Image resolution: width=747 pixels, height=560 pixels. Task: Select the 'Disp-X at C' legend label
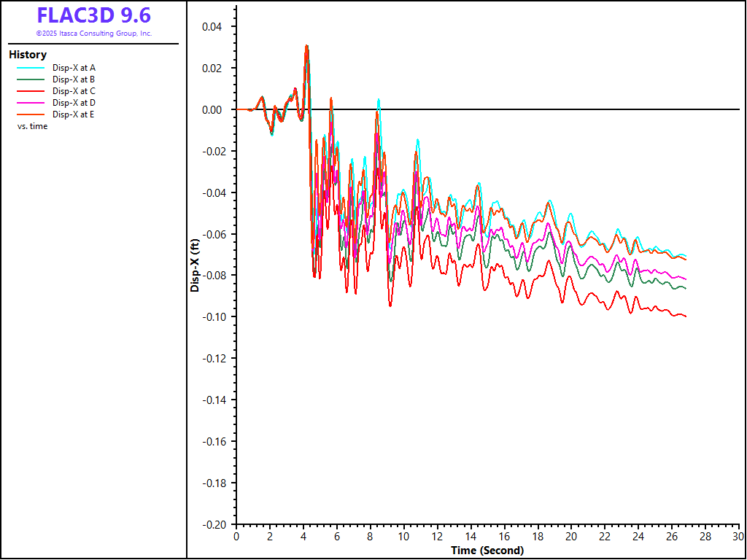coord(74,91)
